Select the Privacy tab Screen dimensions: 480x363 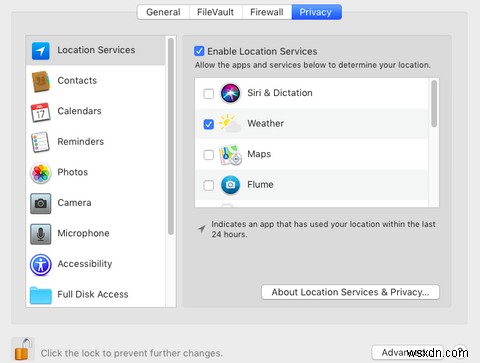click(x=316, y=12)
